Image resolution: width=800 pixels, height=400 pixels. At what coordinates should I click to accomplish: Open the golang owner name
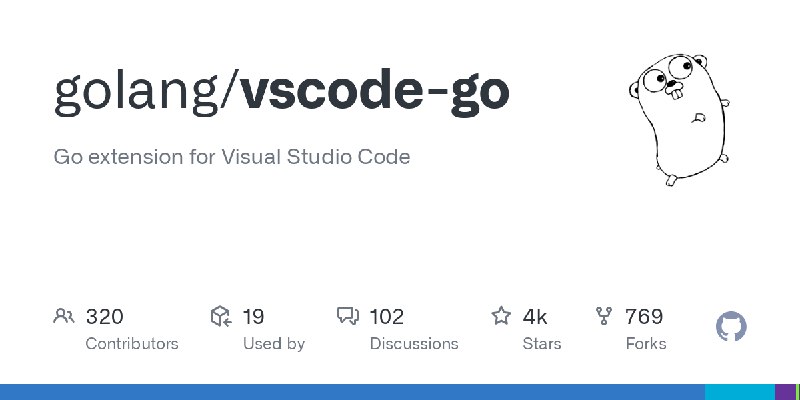coord(136,92)
